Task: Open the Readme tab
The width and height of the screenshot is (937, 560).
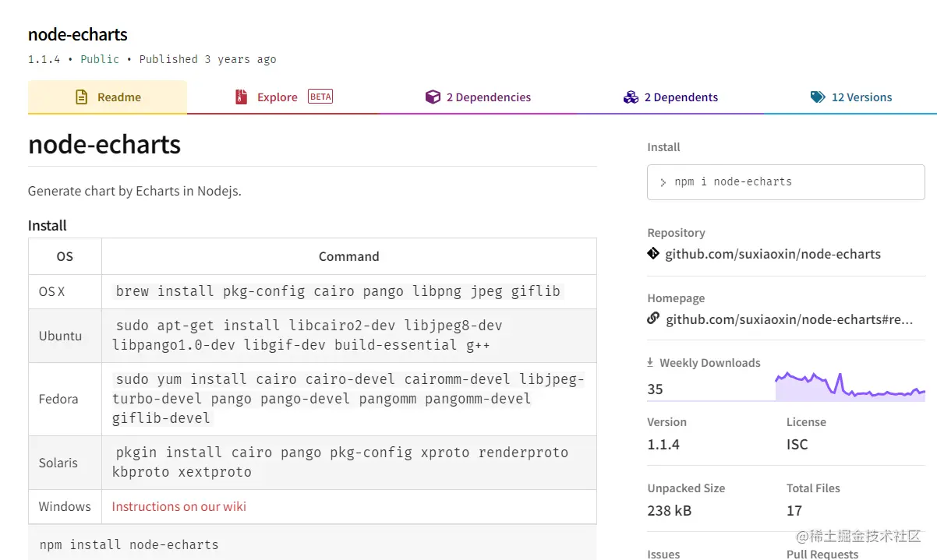Action: 108,97
